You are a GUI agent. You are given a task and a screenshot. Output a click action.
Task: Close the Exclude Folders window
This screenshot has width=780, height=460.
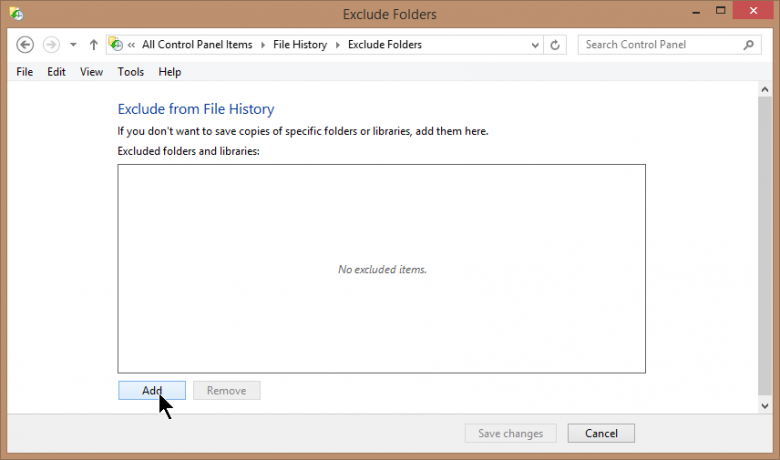(x=753, y=10)
